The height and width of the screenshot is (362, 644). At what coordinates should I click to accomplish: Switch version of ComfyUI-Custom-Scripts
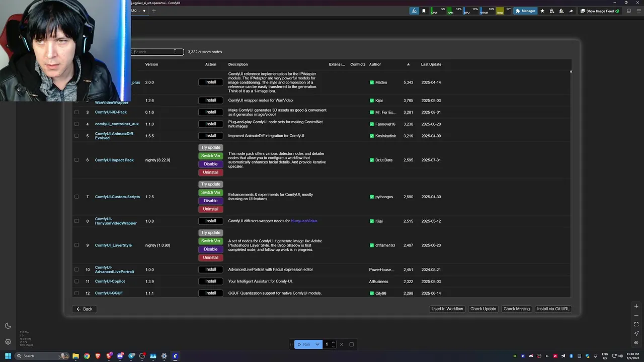[x=211, y=193]
